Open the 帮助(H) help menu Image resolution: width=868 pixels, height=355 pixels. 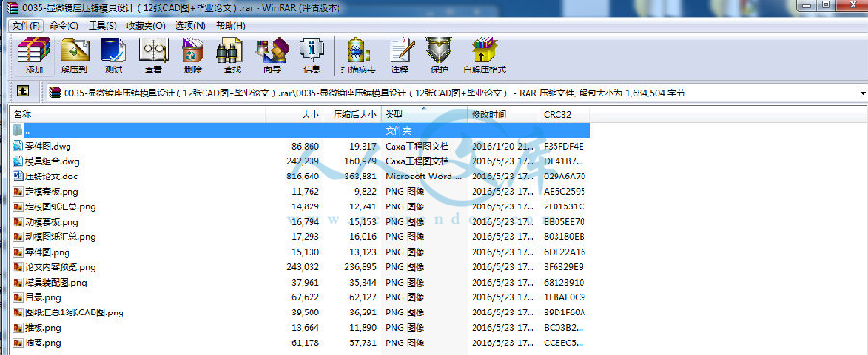coord(231,25)
